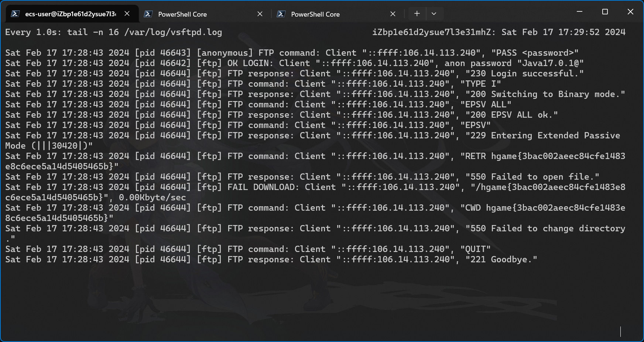The image size is (644, 342).
Task: Click the PowerShell icon on the middle tab
Action: [148, 14]
